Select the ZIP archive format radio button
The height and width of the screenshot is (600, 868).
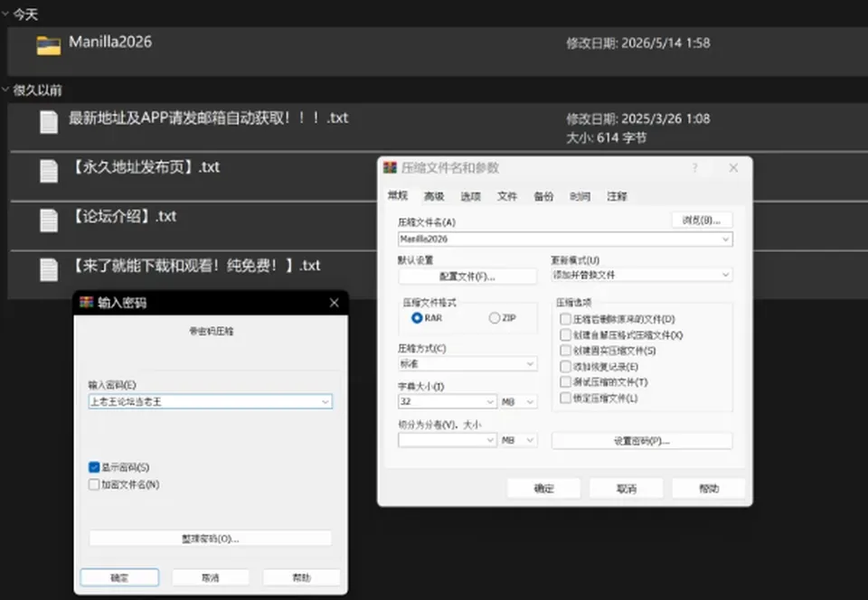click(495, 318)
